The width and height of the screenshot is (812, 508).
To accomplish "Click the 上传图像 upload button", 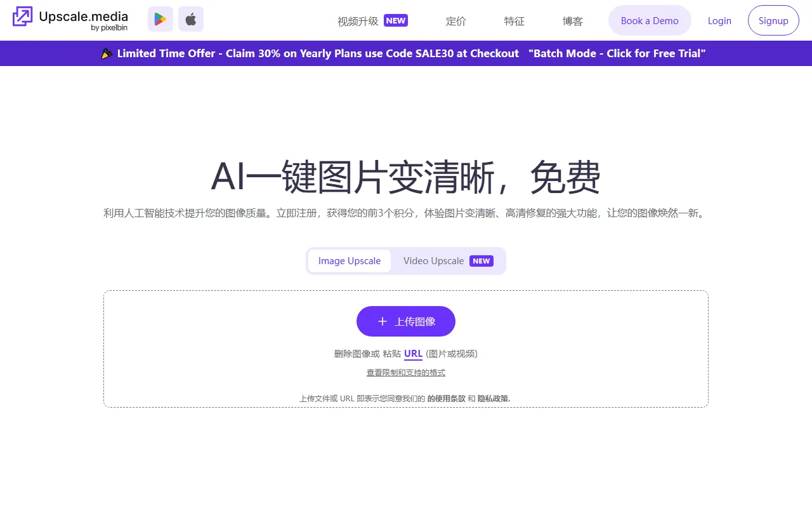I will coord(405,321).
